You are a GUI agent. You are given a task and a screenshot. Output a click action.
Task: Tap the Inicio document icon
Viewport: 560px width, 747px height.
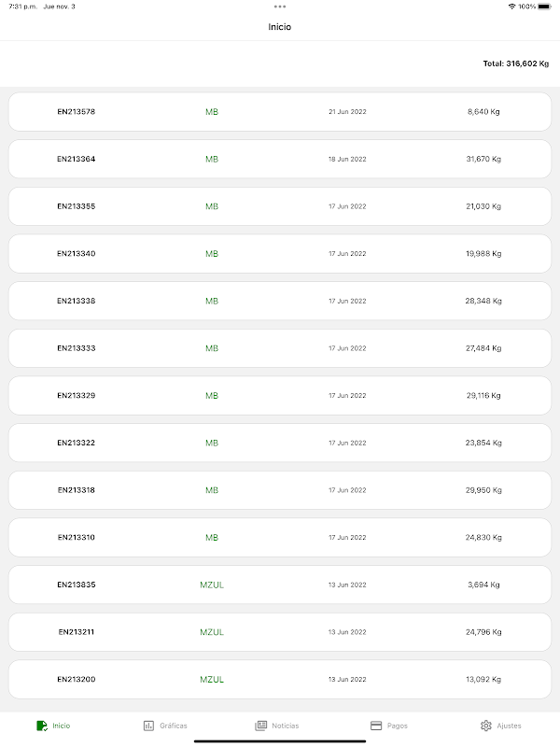coord(41,726)
